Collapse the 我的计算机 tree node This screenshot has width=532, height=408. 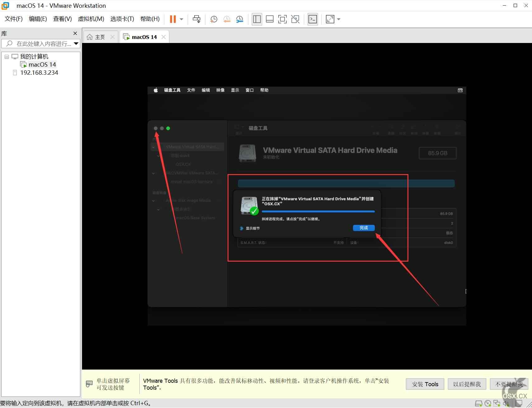tap(7, 57)
